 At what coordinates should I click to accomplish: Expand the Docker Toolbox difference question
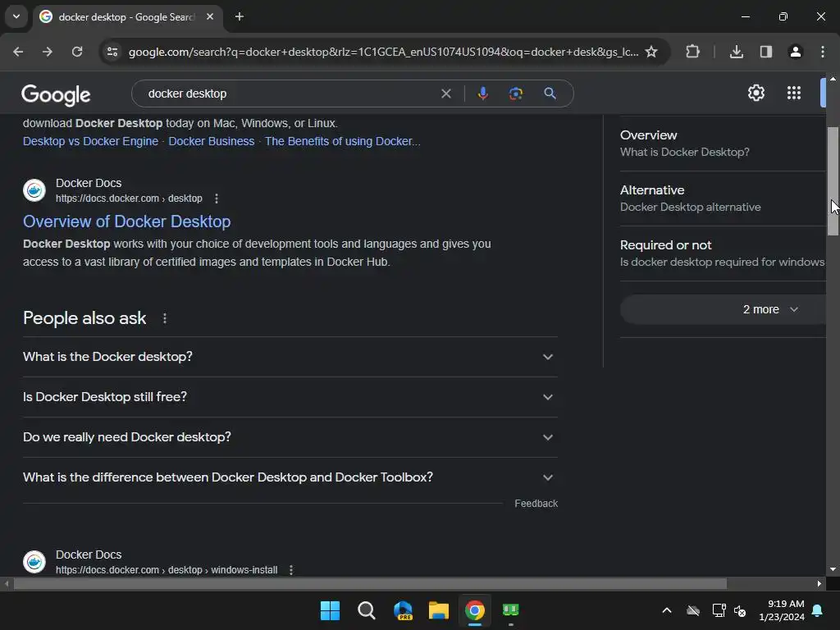290,477
